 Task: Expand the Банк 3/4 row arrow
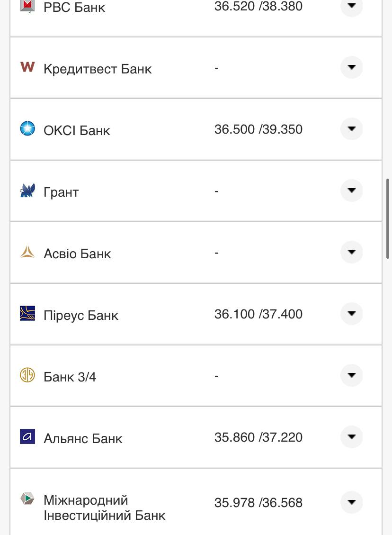point(351,375)
